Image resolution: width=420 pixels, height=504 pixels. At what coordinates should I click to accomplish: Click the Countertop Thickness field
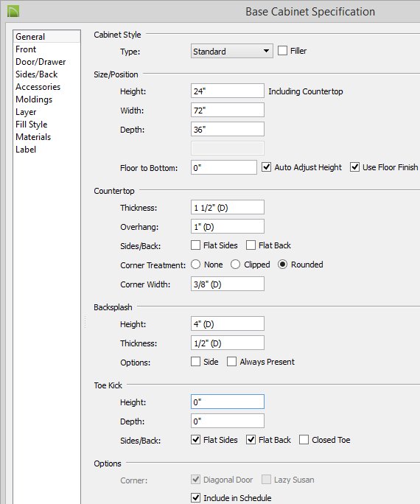point(228,207)
